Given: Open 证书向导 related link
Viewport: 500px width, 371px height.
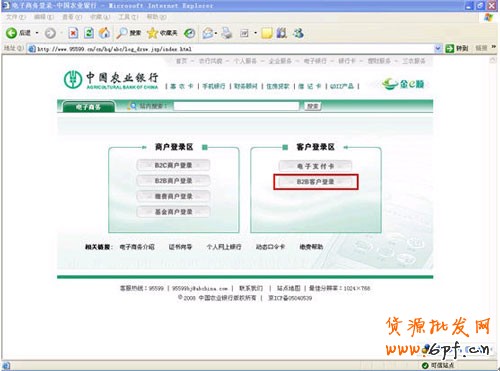Looking at the screenshot, I should click(180, 247).
